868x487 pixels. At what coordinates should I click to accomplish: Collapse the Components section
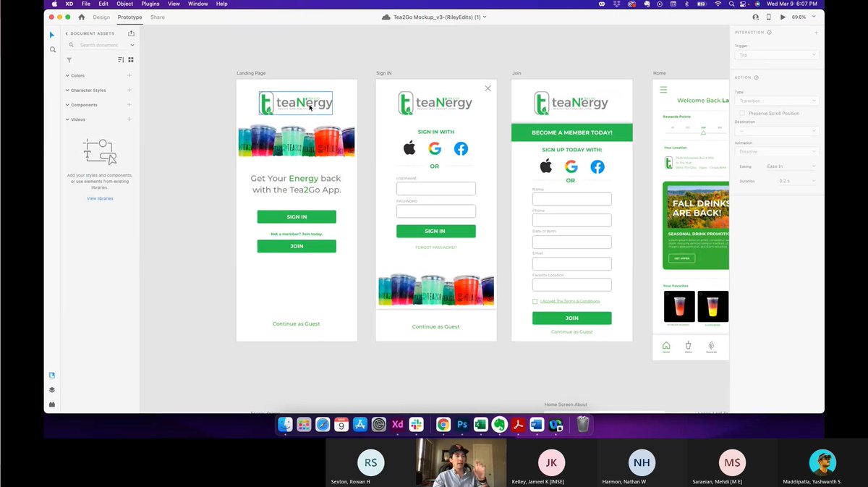point(67,105)
